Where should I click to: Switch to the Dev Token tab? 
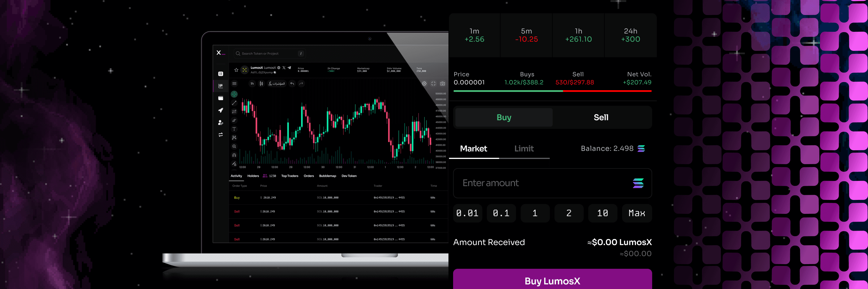pyautogui.click(x=349, y=176)
